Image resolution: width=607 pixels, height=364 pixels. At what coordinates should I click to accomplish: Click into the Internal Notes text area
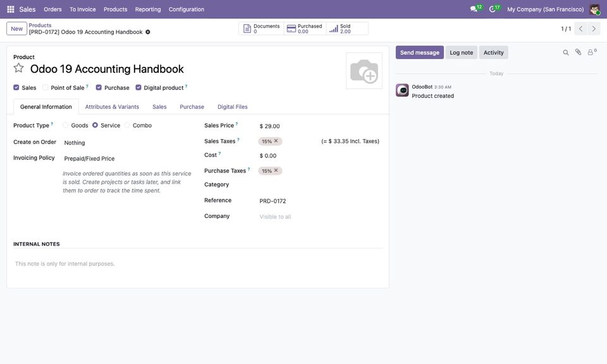tap(198, 264)
